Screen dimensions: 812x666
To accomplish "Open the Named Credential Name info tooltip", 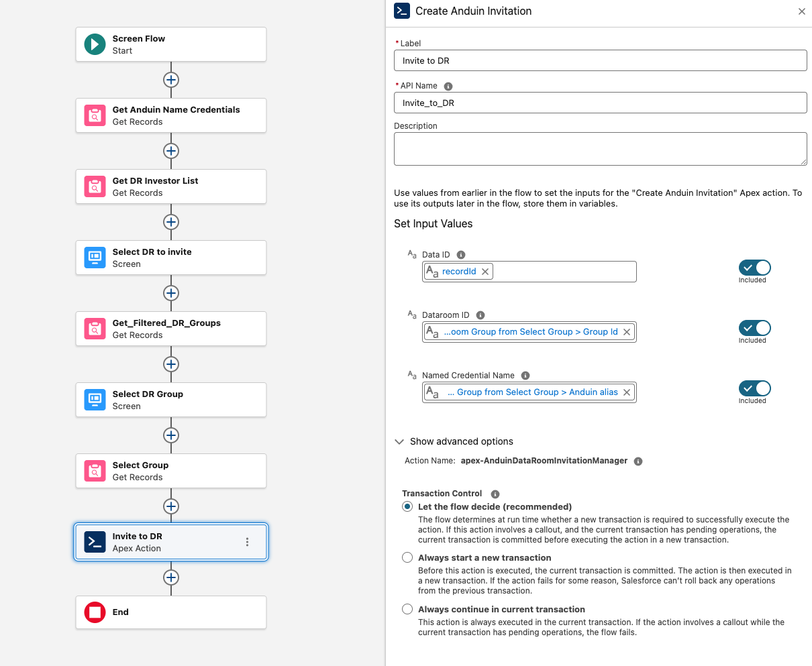I will point(525,376).
